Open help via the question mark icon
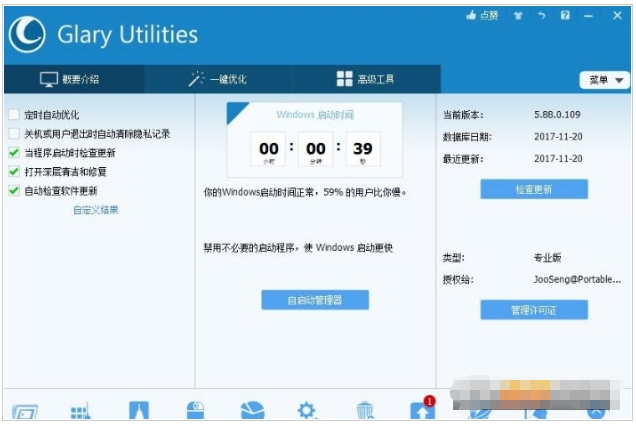636x424 pixels. 565,15
